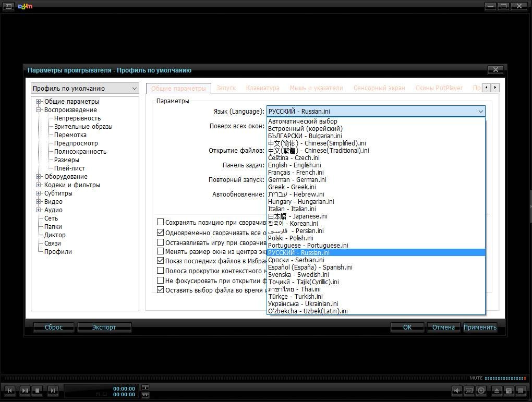Click the previous track button in player
The width and height of the screenshot is (532, 402).
[9, 391]
